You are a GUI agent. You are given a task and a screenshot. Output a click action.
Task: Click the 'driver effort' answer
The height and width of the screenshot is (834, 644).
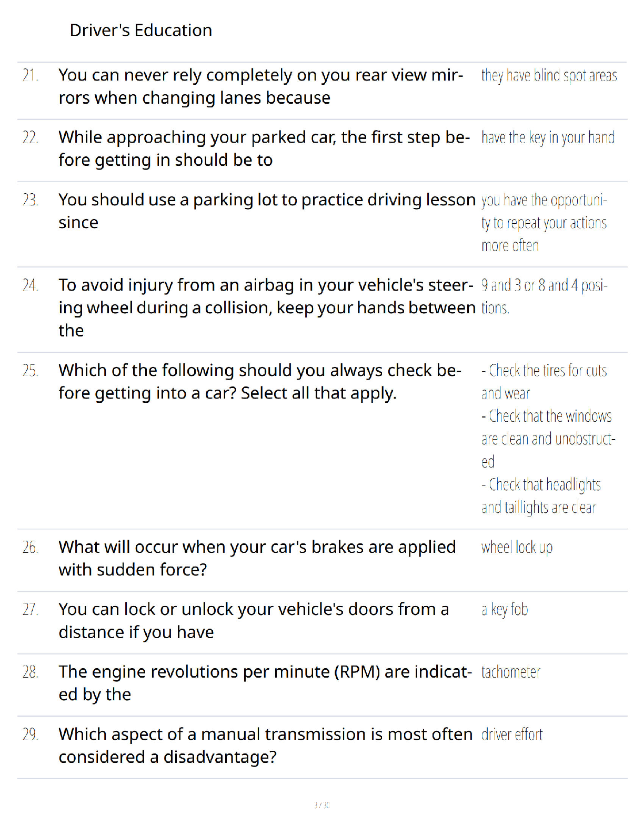512,734
